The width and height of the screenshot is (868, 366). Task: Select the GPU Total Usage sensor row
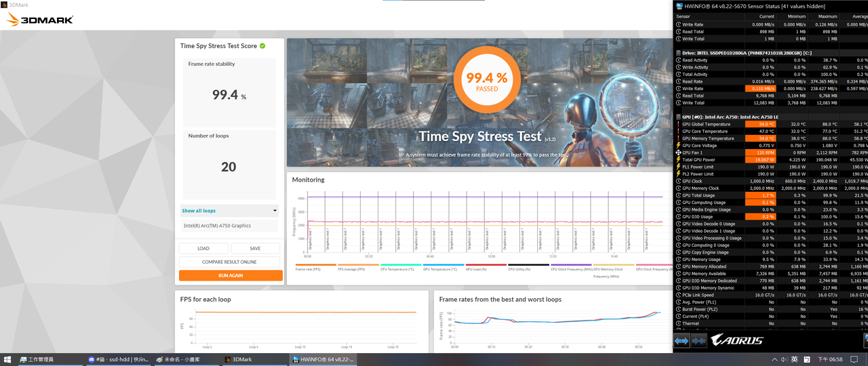(772, 195)
